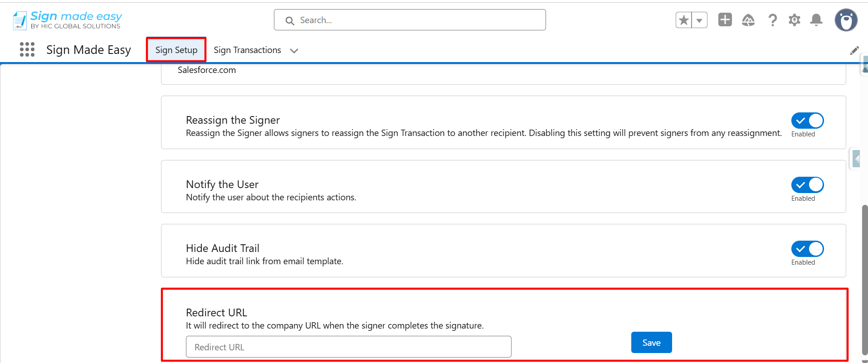Open the user profile avatar
The image size is (868, 363).
[x=846, y=20]
